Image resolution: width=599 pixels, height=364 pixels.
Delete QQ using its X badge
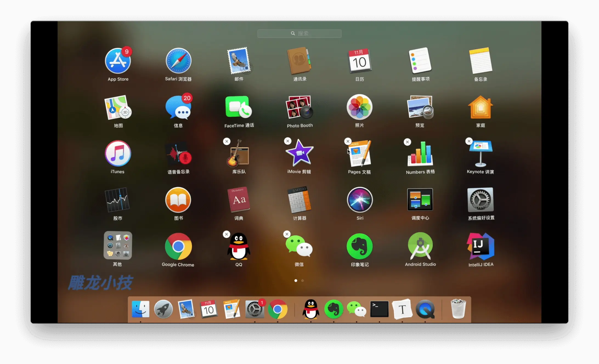226,234
